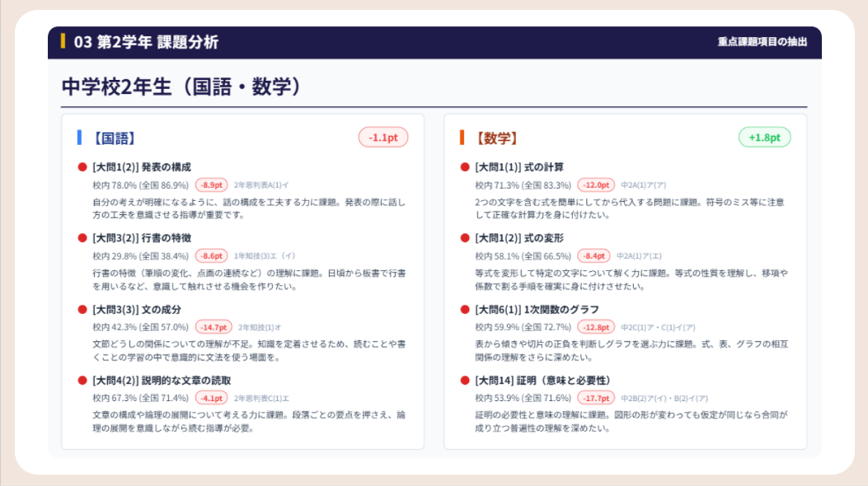Click the code 中2A(1)ア(エ)

639,256
